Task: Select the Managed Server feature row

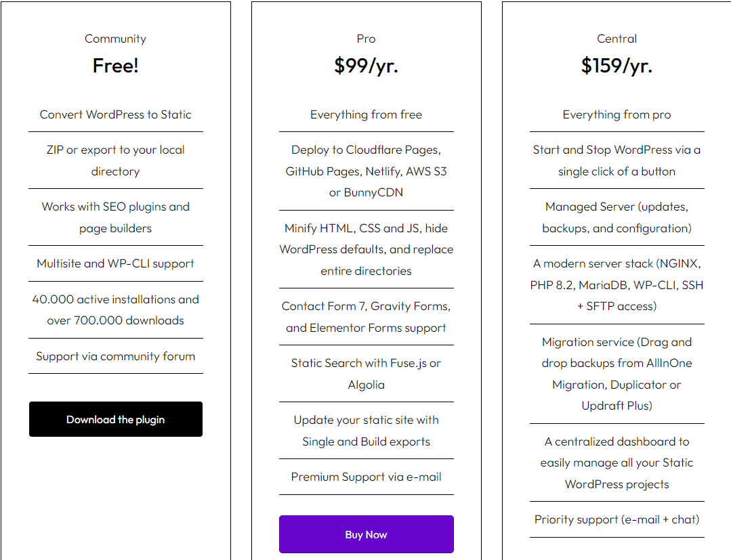Action: click(617, 217)
